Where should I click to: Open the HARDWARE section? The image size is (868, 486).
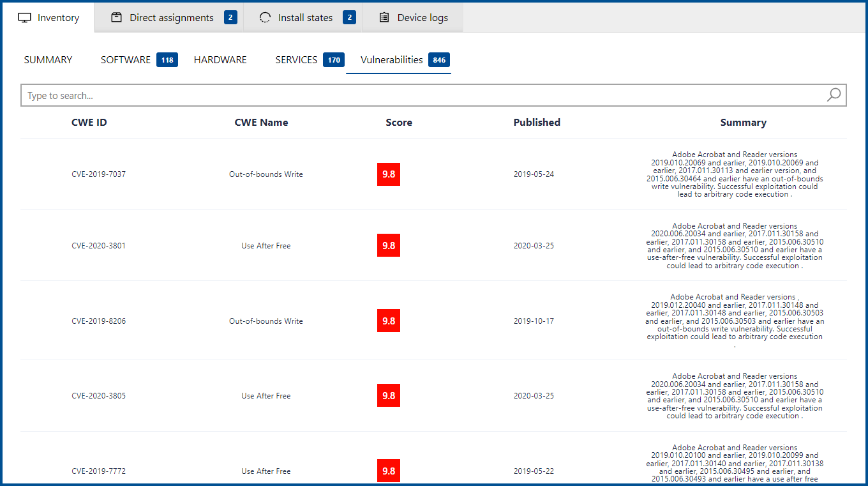220,60
